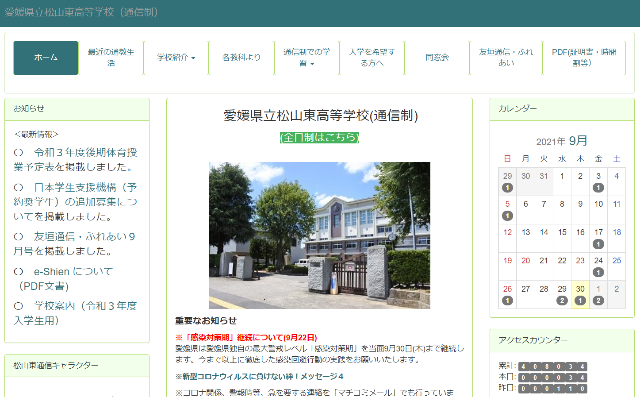Viewport: 640px width, 397px height.
Task: Click the 愛媛県立松山東高等学校(通信制) main heading
Action: [320, 116]
